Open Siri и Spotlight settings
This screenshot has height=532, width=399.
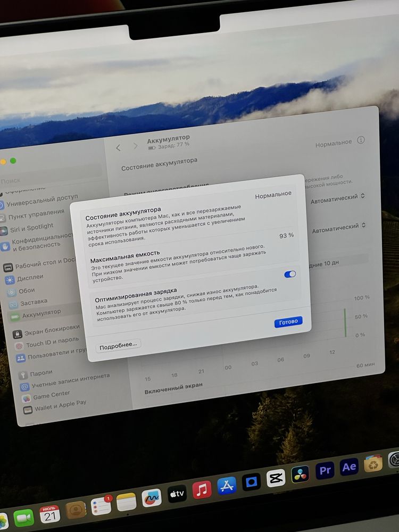[x=27, y=228]
